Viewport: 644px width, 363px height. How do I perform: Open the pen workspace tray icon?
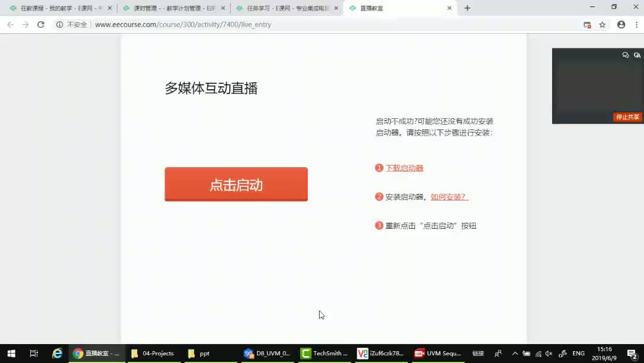pyautogui.click(x=563, y=353)
